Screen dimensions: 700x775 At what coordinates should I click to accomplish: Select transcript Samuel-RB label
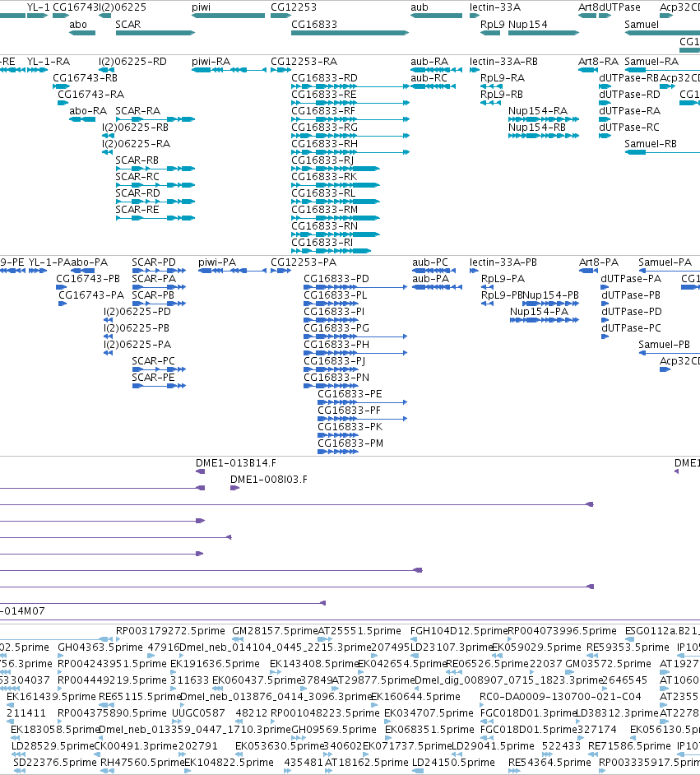pyautogui.click(x=651, y=144)
